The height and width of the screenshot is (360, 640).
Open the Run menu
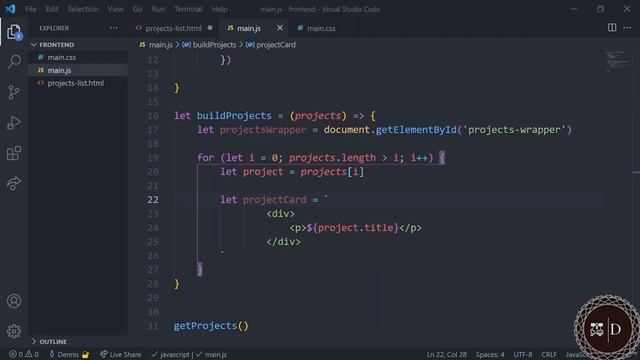[x=158, y=9]
